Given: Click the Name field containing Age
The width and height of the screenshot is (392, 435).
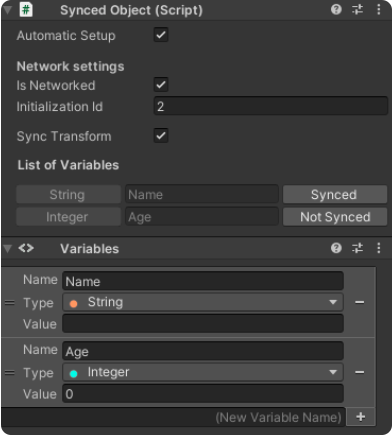Looking at the screenshot, I should pyautogui.click(x=203, y=351).
